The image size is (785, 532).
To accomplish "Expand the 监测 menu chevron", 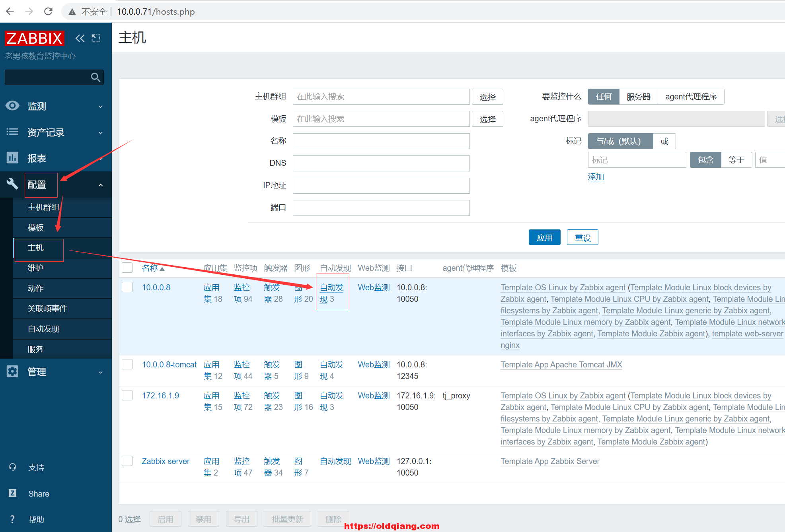I will click(101, 107).
